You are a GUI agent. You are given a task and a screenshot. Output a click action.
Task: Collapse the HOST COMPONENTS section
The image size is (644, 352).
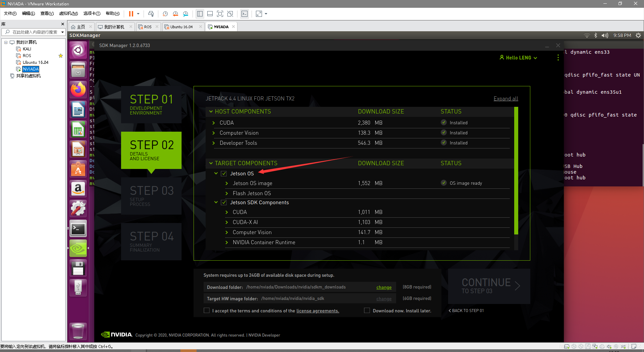[211, 112]
